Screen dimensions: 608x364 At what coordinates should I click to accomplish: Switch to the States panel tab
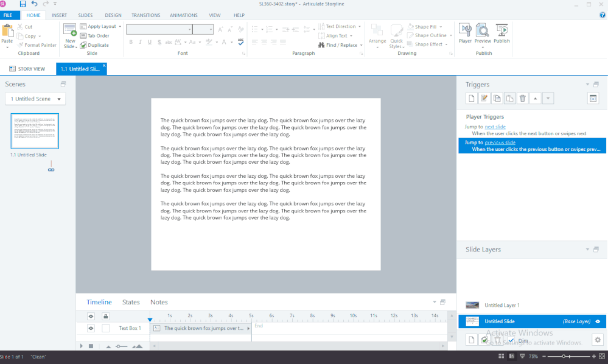131,302
